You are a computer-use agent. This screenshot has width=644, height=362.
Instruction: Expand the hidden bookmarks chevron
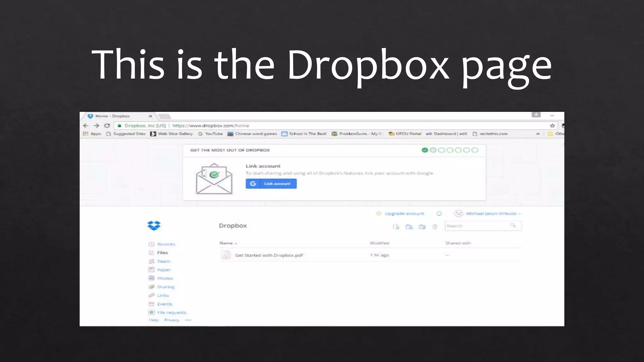point(538,134)
